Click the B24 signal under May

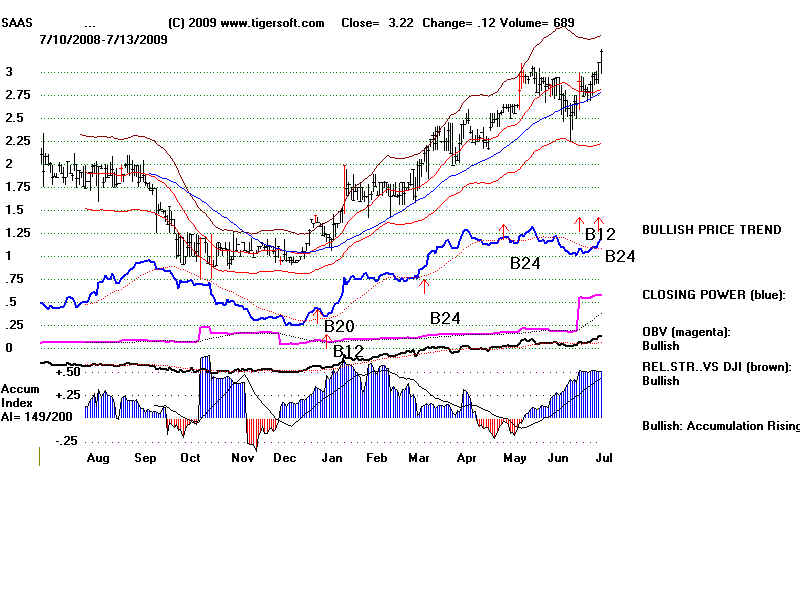(525, 264)
